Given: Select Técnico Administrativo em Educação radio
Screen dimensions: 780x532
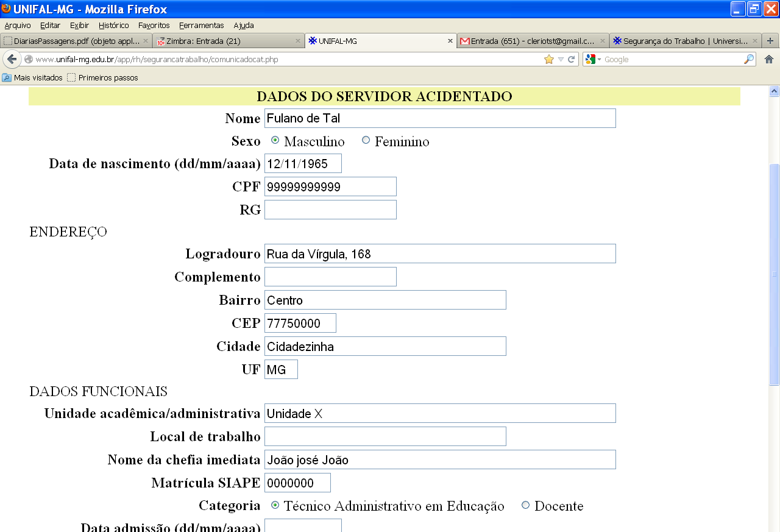Looking at the screenshot, I should (275, 505).
